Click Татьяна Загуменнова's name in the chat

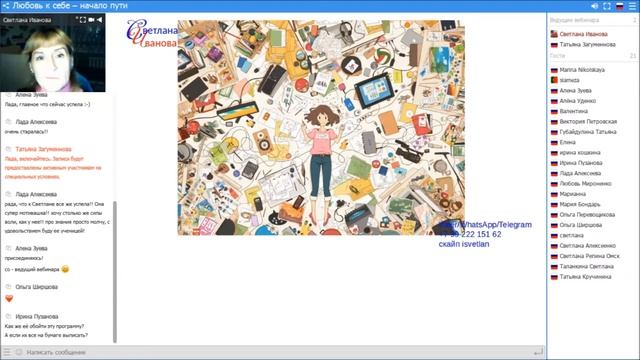43,149
